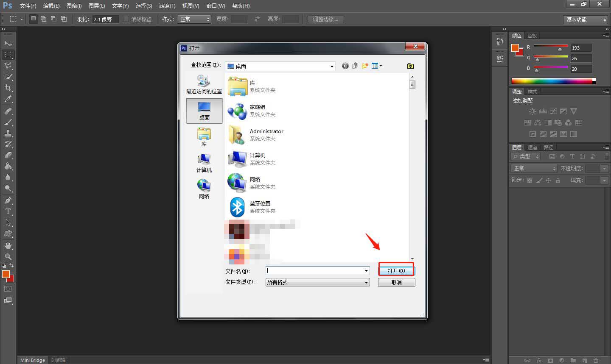The height and width of the screenshot is (364, 611).
Task: Click the Cancel button in the dialog
Action: [x=396, y=282]
